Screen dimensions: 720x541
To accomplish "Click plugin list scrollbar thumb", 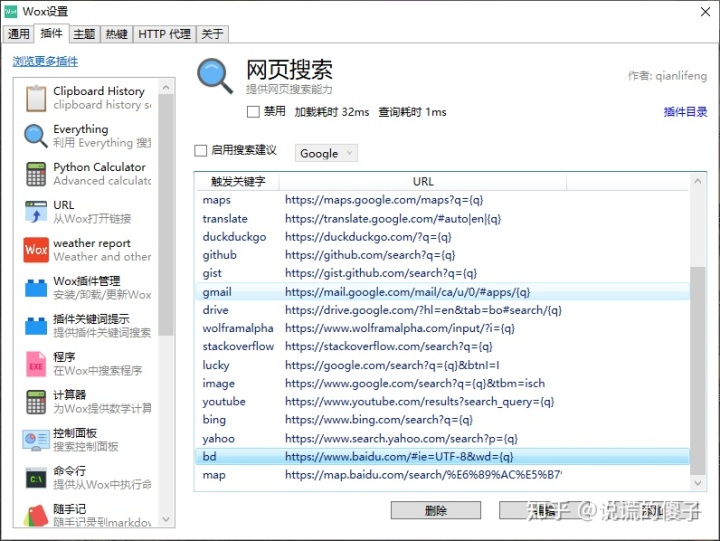I will (166, 215).
